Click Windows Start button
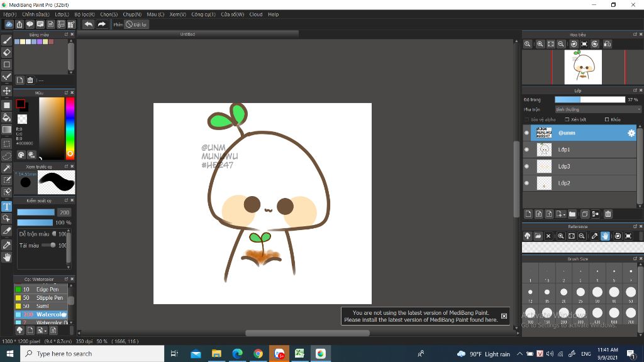This screenshot has height=362, width=644. point(10,354)
